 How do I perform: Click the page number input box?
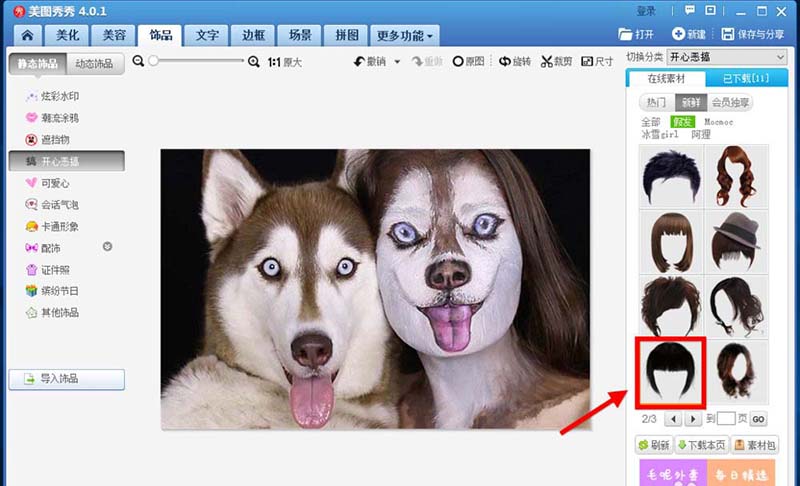[726, 419]
